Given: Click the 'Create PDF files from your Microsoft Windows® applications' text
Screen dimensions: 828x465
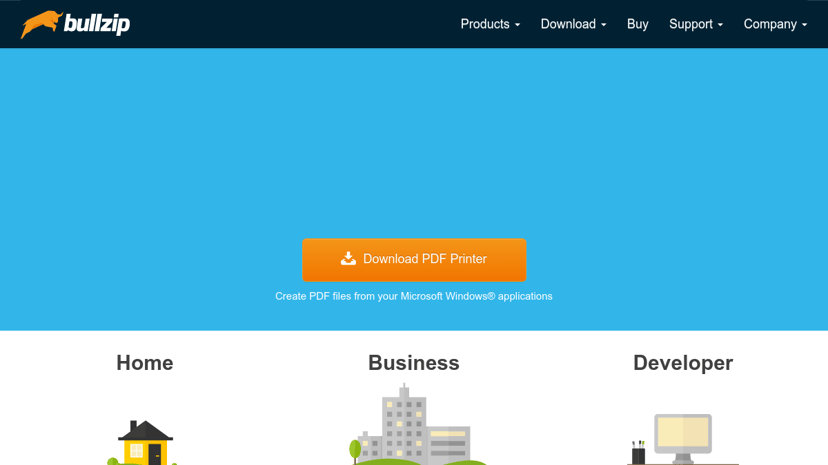Looking at the screenshot, I should click(x=413, y=296).
